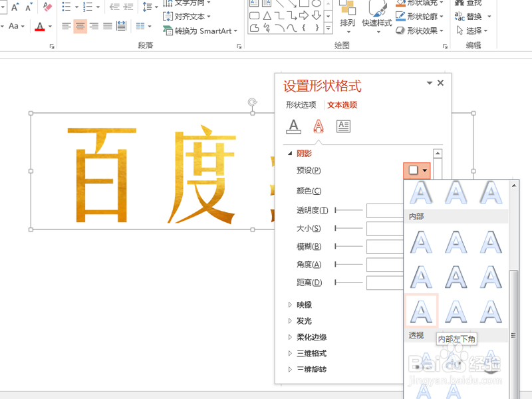Select the left brace shape

(x=304, y=28)
